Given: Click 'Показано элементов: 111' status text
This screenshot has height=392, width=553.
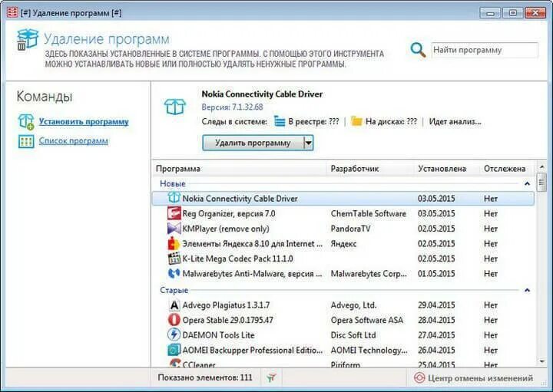Looking at the screenshot, I should click(205, 378).
